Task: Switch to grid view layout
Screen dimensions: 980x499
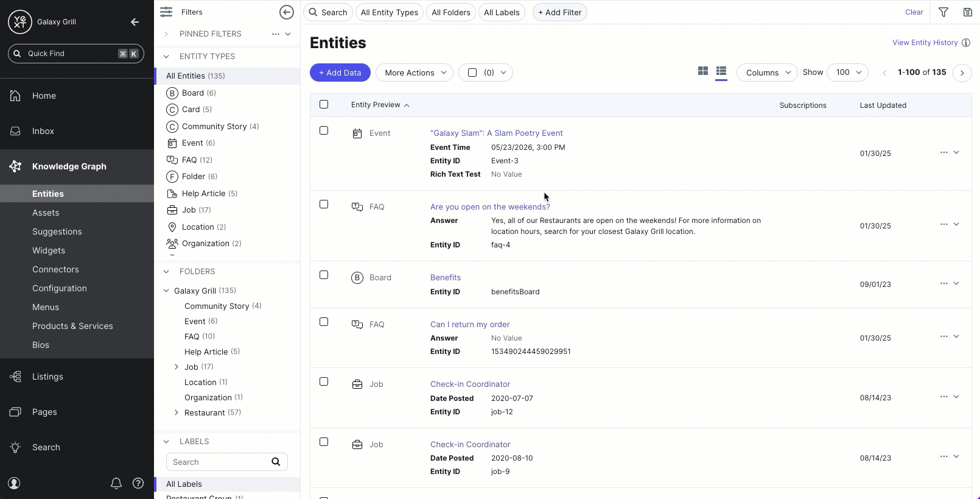Action: (702, 71)
